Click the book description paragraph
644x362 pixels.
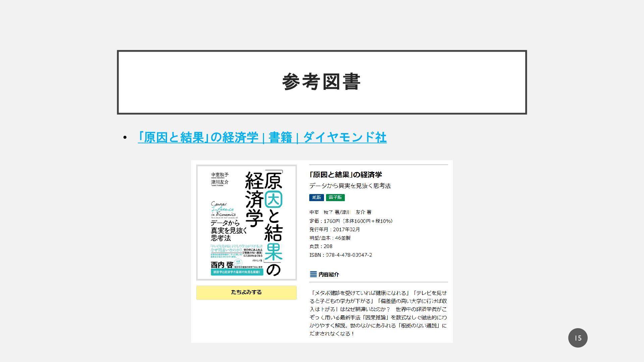(378, 313)
